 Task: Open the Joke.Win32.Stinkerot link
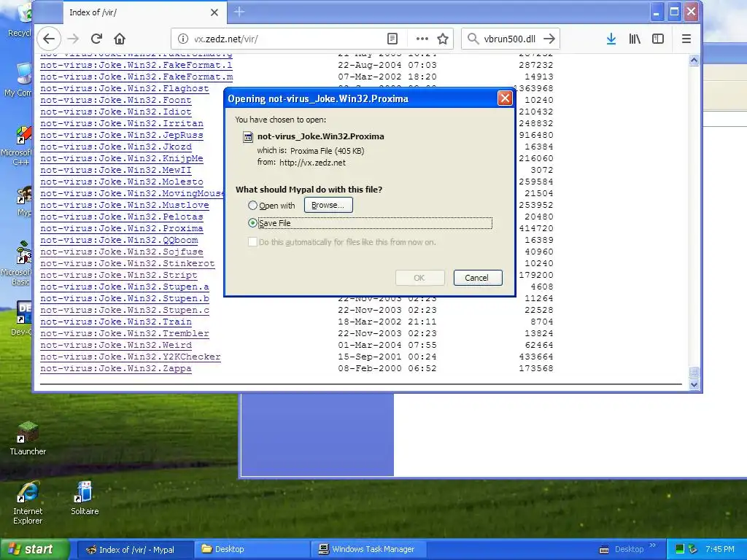coord(127,263)
